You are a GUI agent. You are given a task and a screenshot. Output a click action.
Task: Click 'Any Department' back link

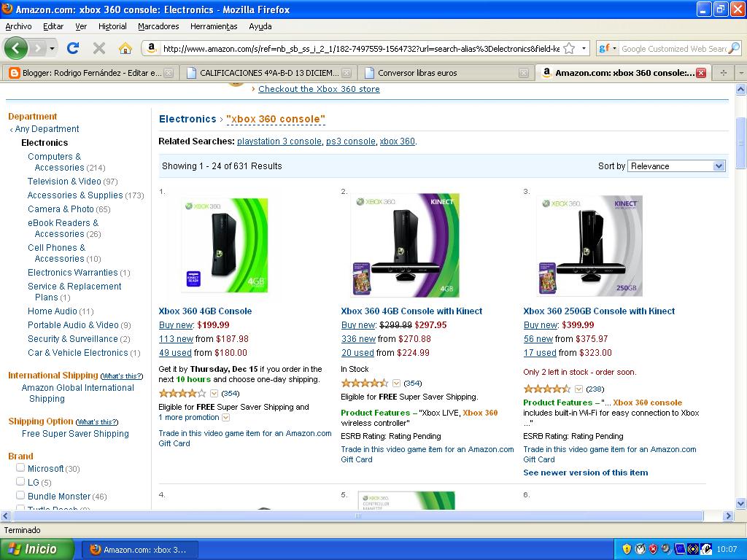[x=47, y=129]
